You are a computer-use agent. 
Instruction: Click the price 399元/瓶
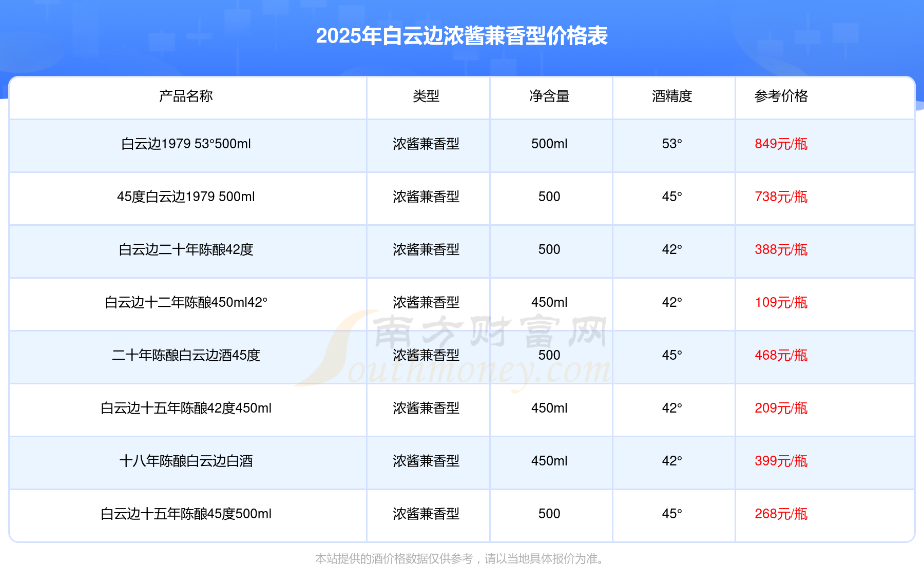(x=781, y=461)
